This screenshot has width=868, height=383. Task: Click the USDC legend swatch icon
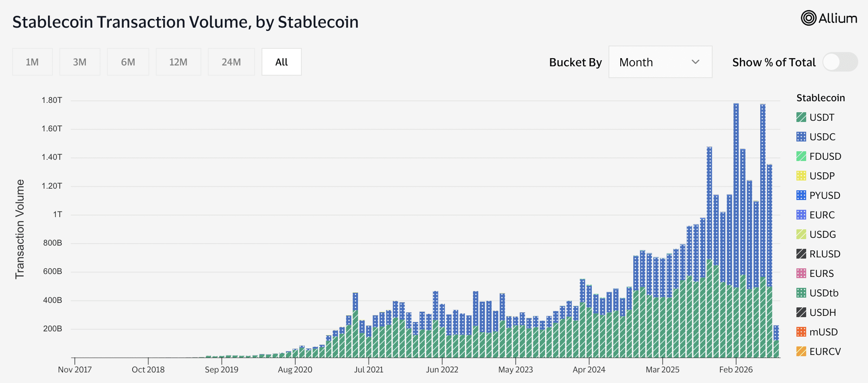801,137
